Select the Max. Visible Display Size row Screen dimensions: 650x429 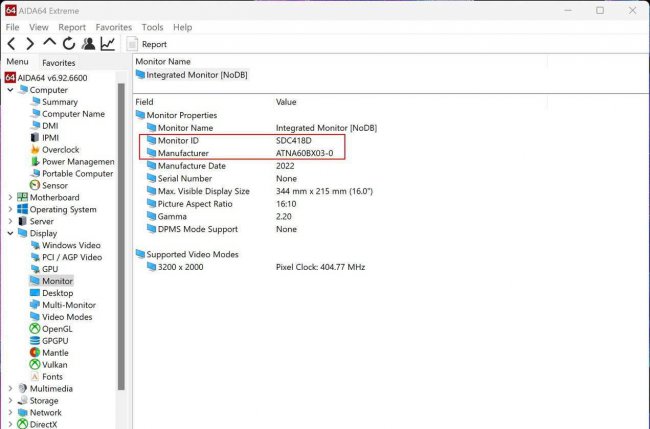pyautogui.click(x=261, y=191)
